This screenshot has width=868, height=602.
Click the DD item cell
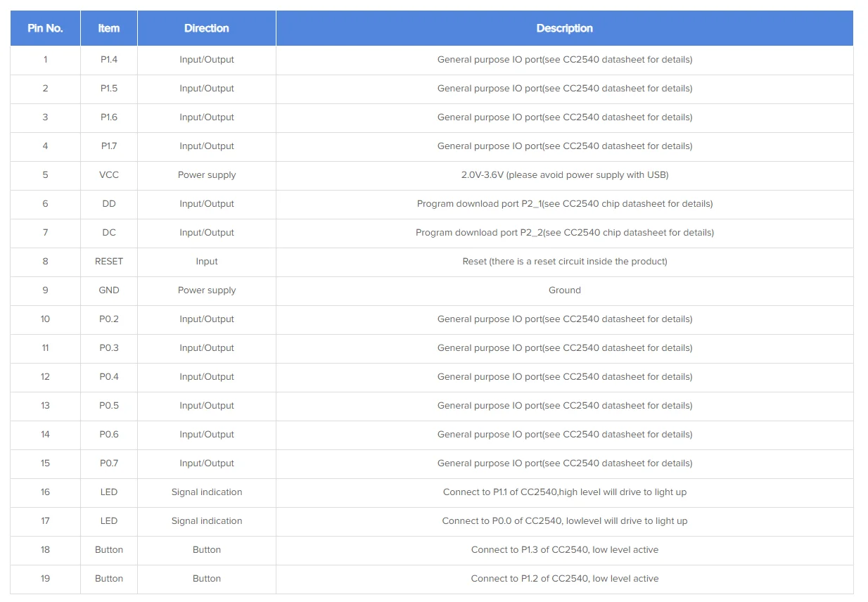pyautogui.click(x=109, y=204)
